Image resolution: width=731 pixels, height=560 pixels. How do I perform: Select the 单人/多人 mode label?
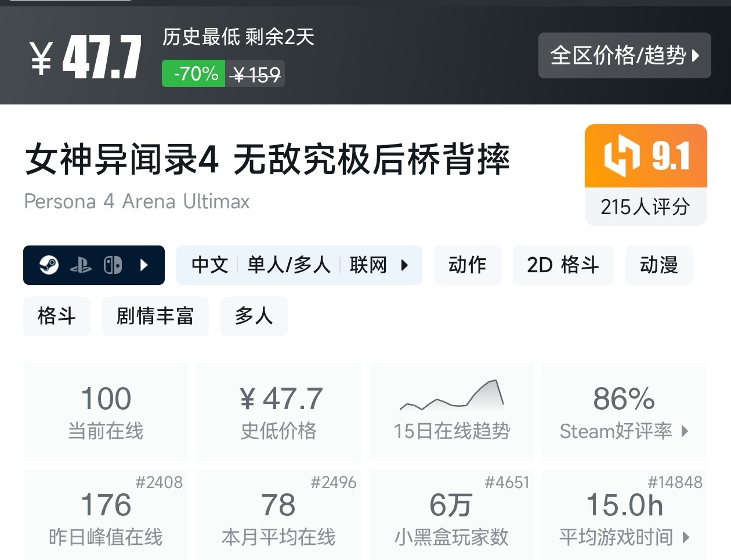[288, 265]
